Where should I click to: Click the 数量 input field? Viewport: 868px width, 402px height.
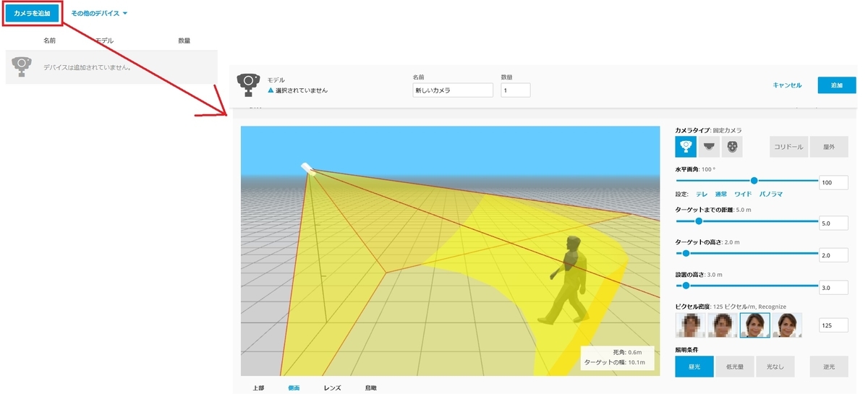(516, 90)
